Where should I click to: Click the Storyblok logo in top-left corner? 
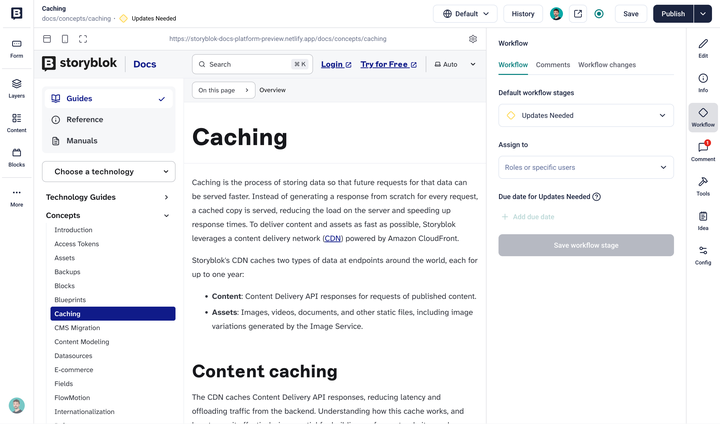[x=17, y=13]
